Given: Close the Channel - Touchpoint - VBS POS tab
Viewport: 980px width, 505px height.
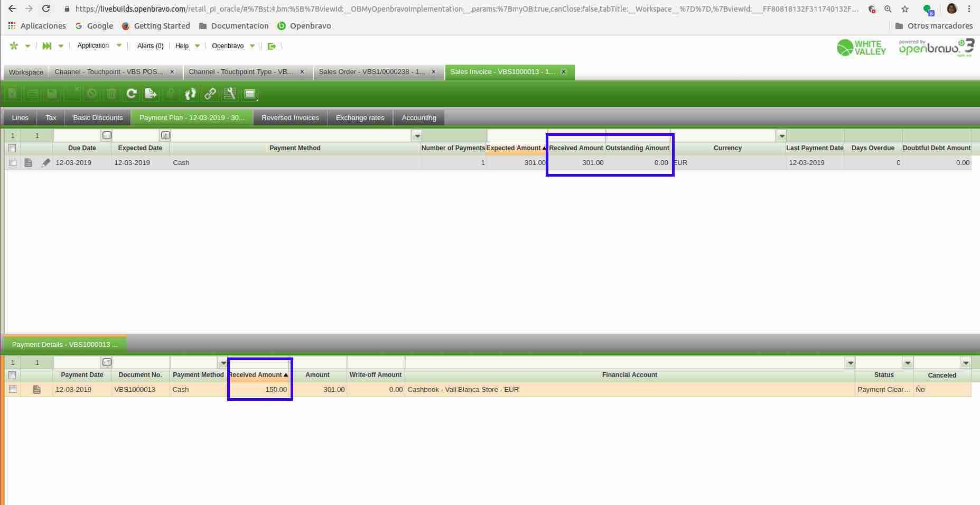Looking at the screenshot, I should click(x=172, y=72).
